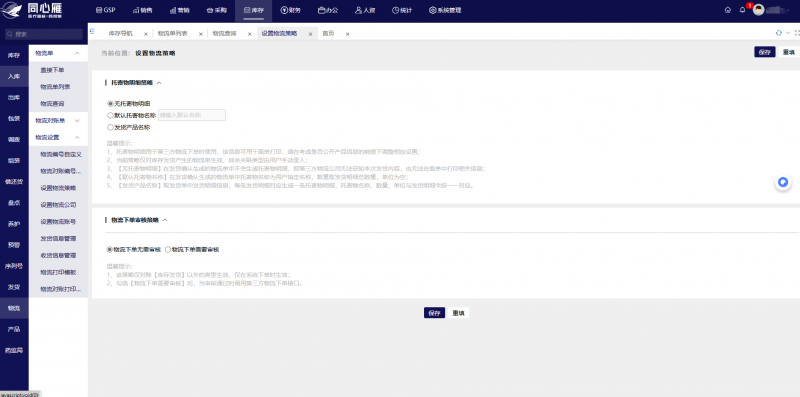Switch to the 首页 tab

328,34
